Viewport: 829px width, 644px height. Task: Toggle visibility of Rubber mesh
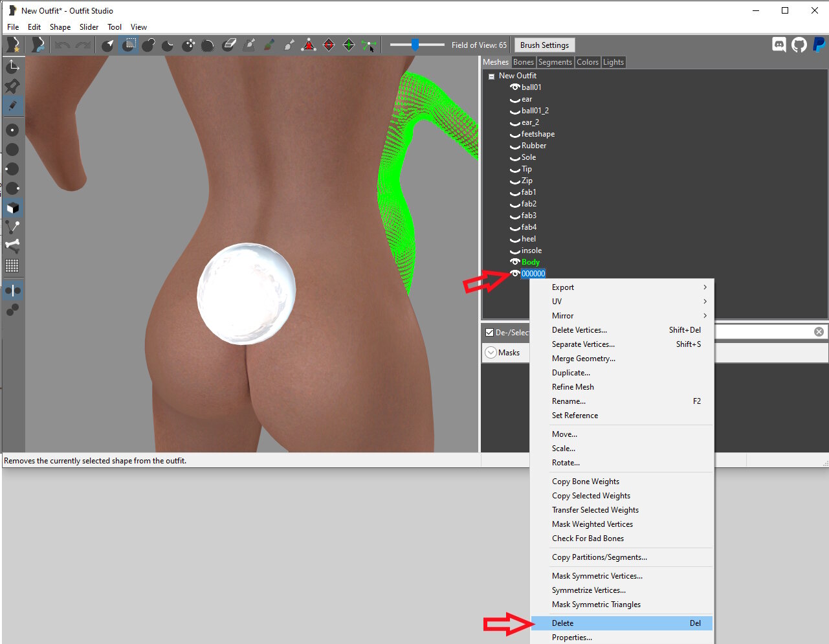click(515, 146)
